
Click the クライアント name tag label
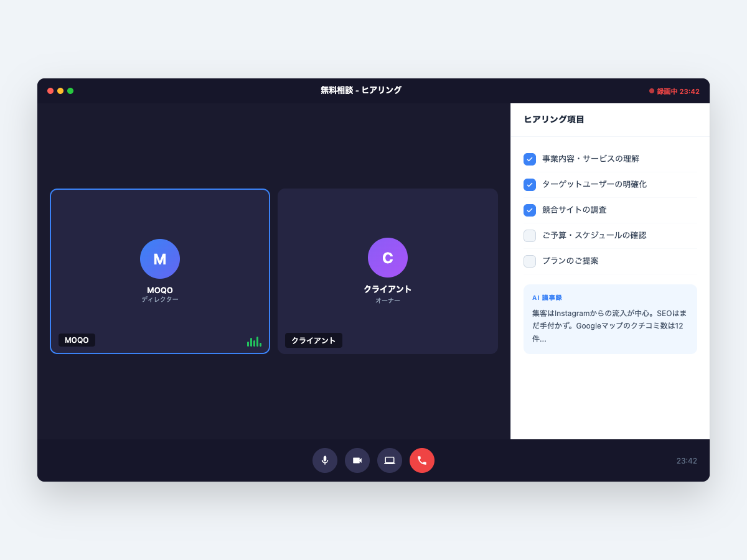coord(314,340)
